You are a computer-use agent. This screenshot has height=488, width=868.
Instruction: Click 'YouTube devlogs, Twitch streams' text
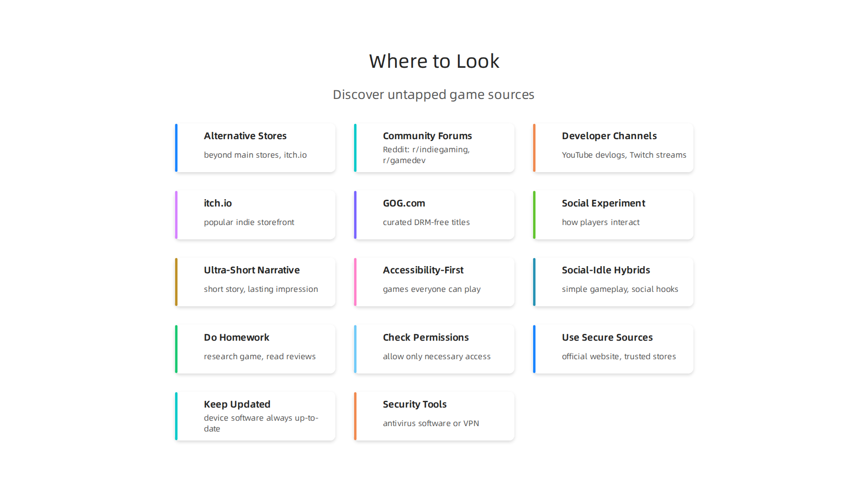tap(624, 155)
